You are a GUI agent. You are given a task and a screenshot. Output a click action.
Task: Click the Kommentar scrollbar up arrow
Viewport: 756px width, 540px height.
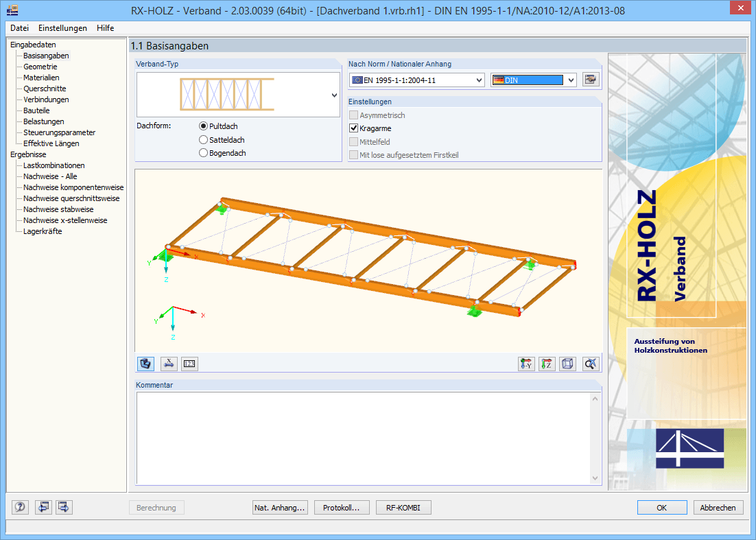(595, 398)
